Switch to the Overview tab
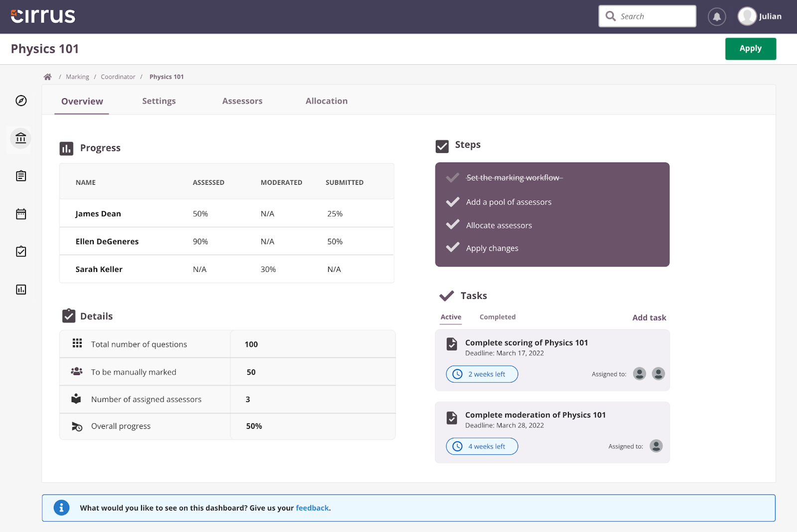797x532 pixels. click(82, 101)
